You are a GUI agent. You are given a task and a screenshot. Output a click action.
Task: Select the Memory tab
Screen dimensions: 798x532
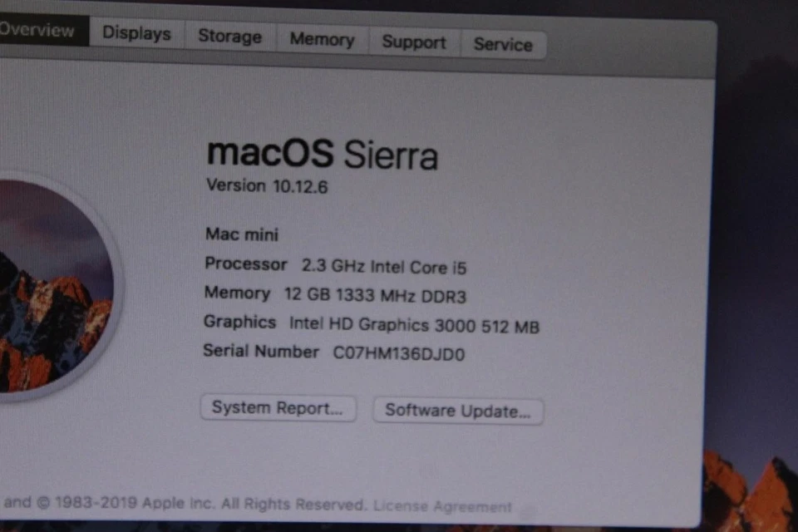coord(322,39)
